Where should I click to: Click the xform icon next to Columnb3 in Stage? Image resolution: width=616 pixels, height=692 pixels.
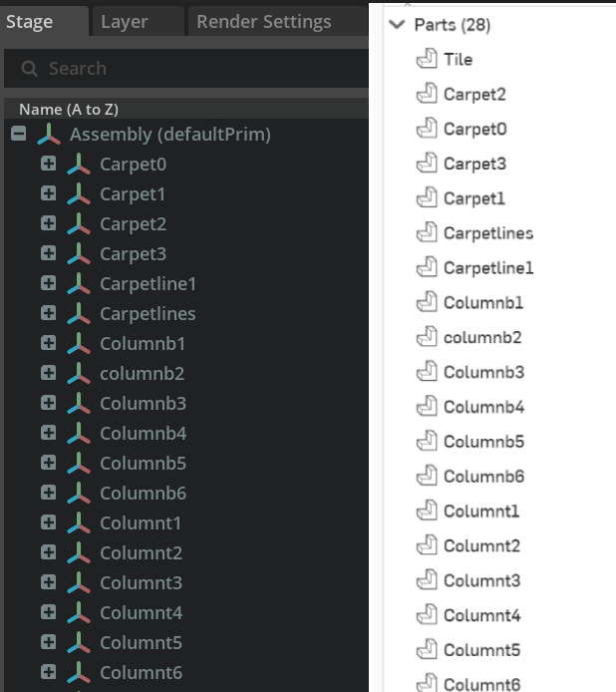(x=79, y=404)
